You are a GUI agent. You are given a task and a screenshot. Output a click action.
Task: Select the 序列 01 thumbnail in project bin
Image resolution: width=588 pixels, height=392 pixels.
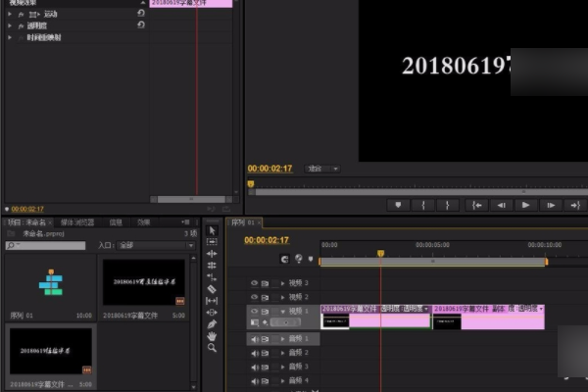pos(51,282)
